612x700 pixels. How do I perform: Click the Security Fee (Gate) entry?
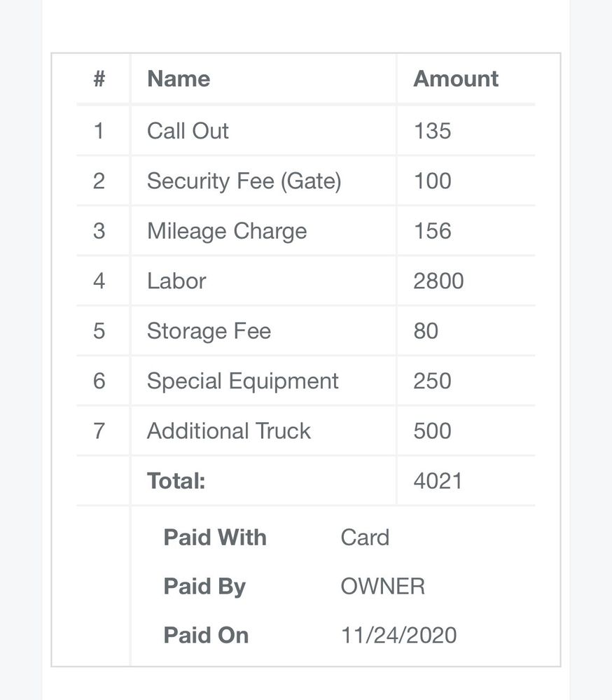(244, 181)
